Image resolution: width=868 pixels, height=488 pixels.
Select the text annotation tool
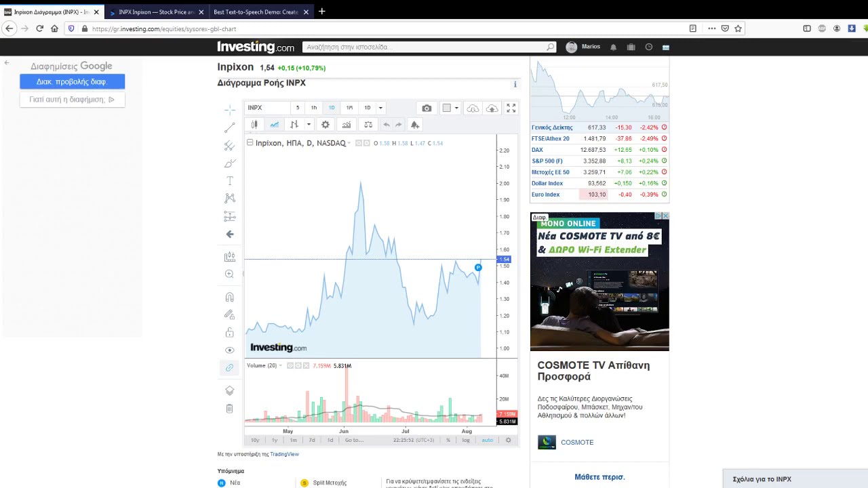pyautogui.click(x=230, y=181)
